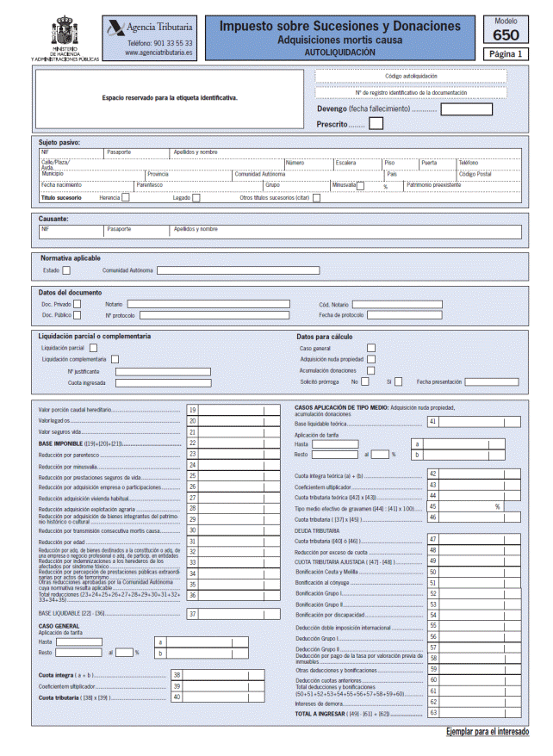Click box 19 Valor porción caudal hereditario

click(x=233, y=410)
